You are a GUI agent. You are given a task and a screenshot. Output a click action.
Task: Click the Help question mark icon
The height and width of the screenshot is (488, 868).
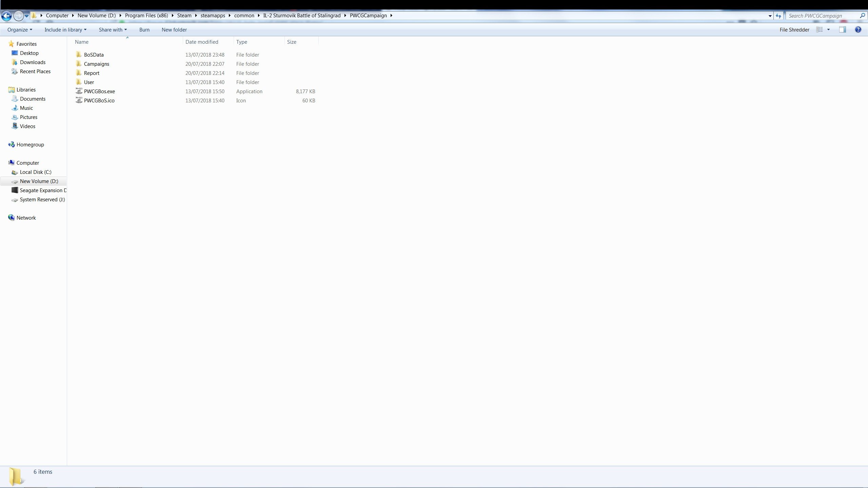858,29
